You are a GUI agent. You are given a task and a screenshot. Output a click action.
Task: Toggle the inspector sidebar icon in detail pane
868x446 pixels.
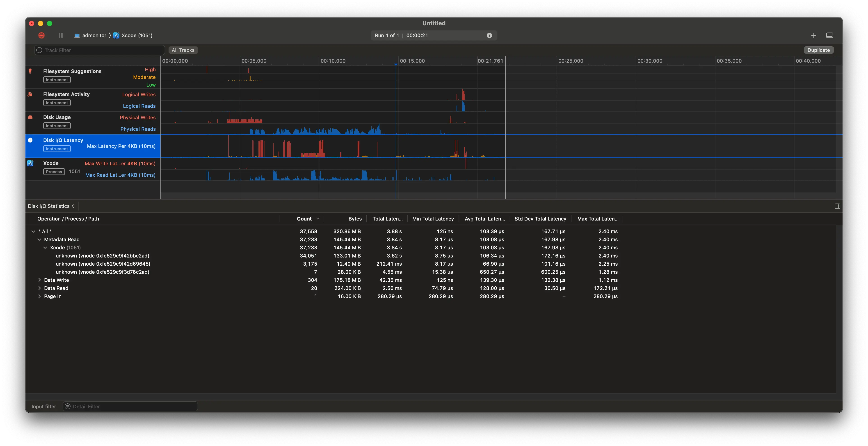(x=837, y=206)
